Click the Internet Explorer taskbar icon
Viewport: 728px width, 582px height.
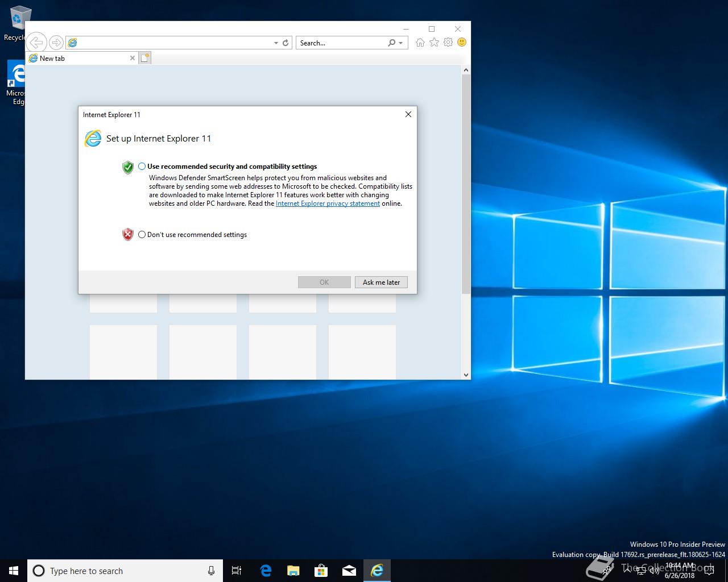[377, 571]
